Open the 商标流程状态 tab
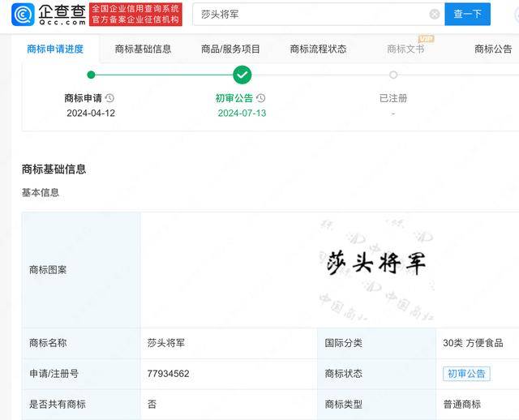This screenshot has width=519, height=420. (x=318, y=49)
